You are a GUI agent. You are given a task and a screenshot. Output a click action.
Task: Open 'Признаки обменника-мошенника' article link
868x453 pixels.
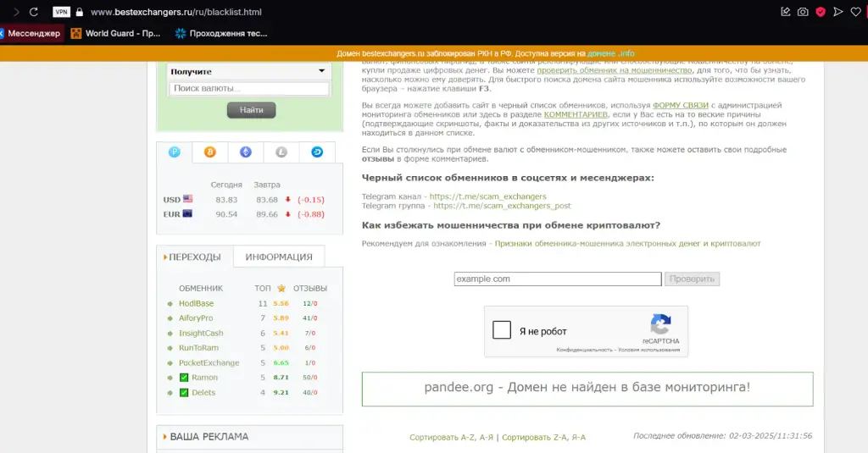click(628, 243)
